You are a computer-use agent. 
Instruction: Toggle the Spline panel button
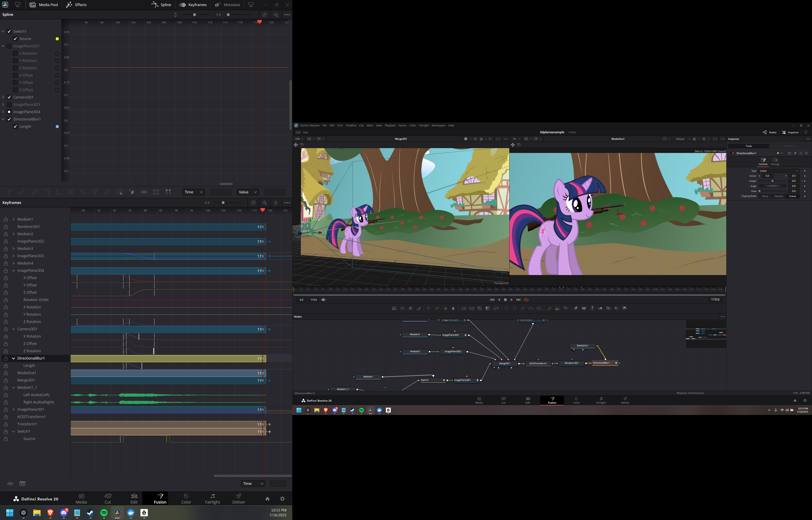(161, 5)
